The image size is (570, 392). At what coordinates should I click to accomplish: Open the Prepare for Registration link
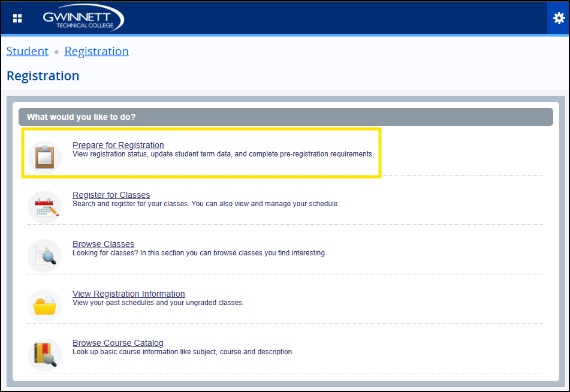[x=118, y=145]
